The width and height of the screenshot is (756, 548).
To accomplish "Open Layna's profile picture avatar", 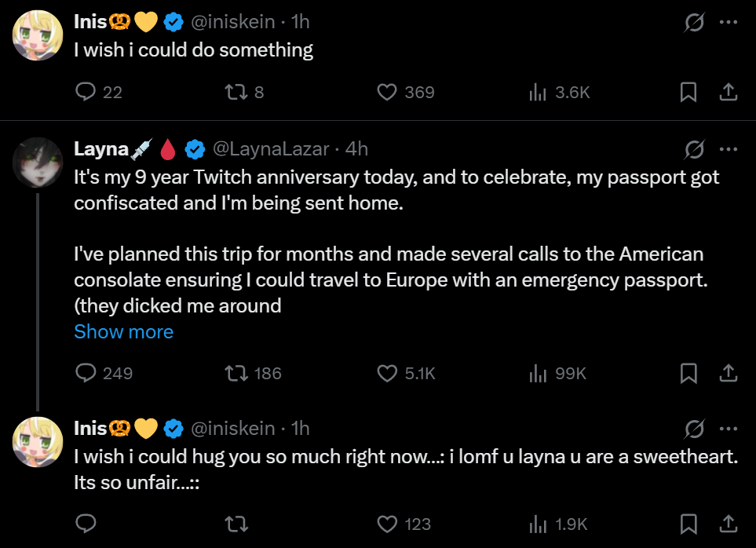I will [36, 163].
